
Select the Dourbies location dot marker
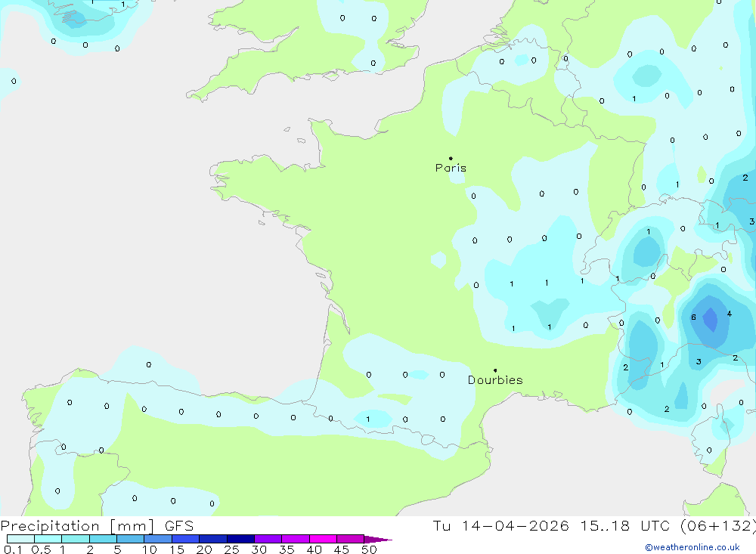coord(495,370)
